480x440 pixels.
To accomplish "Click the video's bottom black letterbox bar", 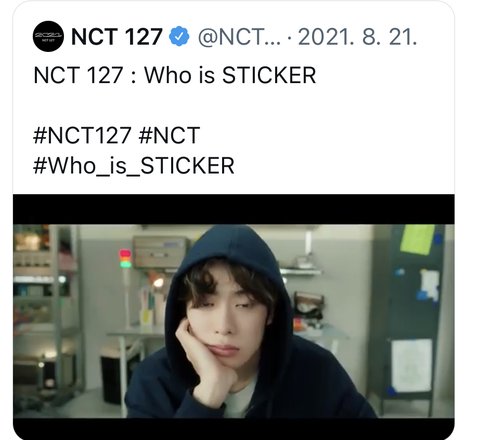I will pyautogui.click(x=233, y=428).
